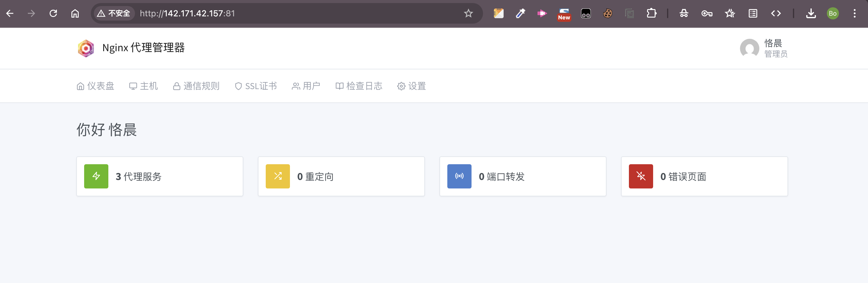Click the Nginx Proxy Manager logo
Viewport: 868px width, 283px height.
click(x=86, y=48)
